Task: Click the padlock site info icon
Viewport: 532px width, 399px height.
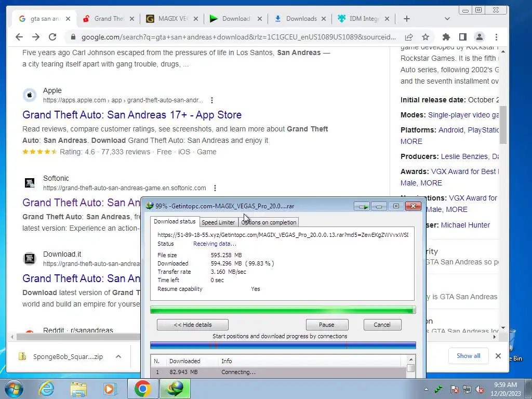Action: 73,37
